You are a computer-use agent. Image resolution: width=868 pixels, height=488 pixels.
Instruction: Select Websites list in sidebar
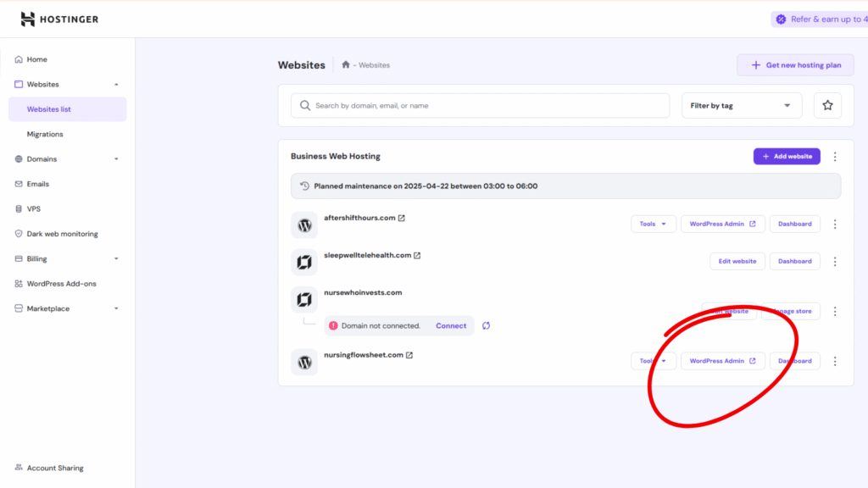coord(67,109)
